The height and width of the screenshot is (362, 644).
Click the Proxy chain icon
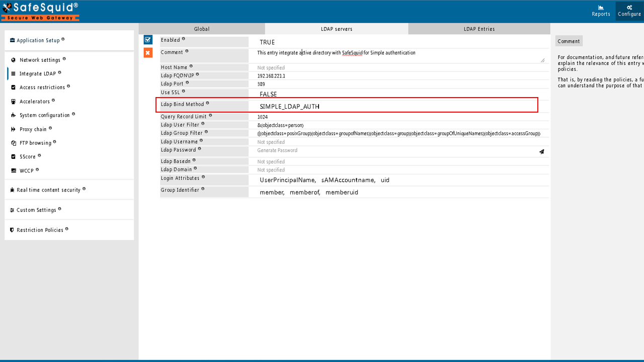point(14,129)
